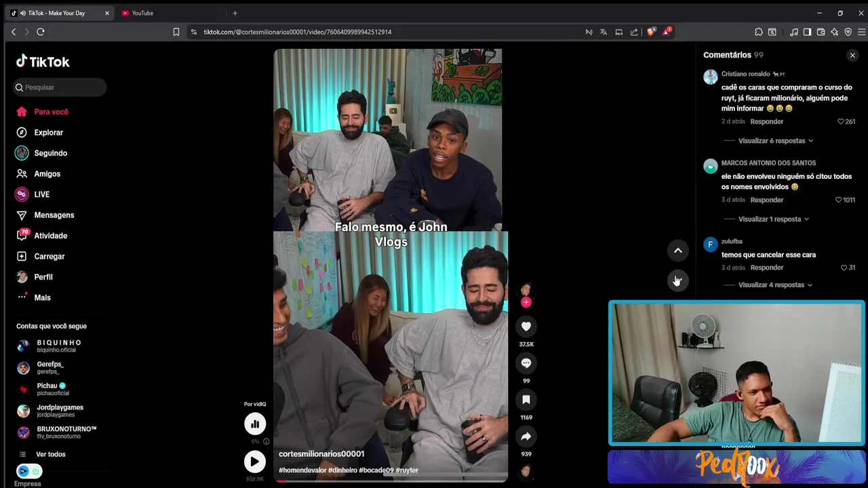
Task: Like the video with heart icon
Action: tap(526, 327)
